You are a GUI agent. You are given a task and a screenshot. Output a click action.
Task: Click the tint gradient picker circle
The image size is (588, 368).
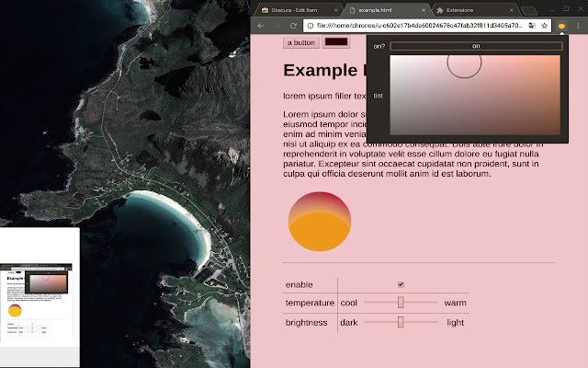click(x=464, y=62)
